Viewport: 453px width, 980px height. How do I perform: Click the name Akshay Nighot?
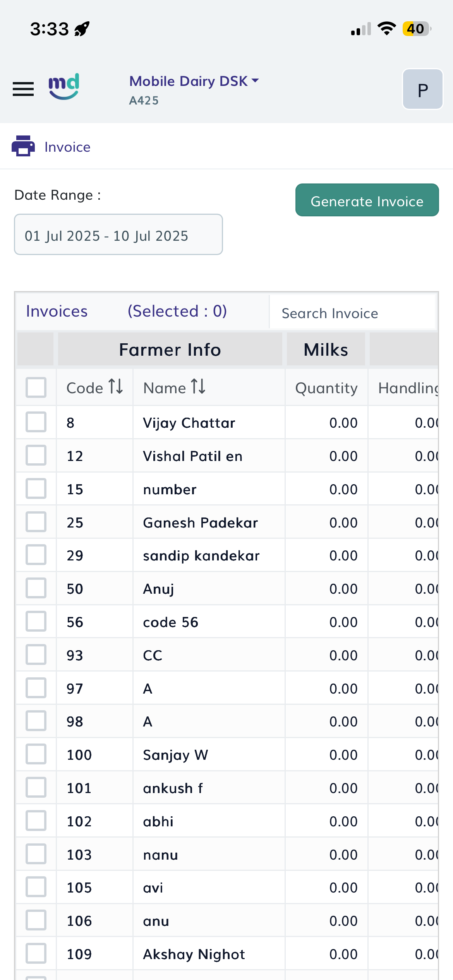pos(194,954)
